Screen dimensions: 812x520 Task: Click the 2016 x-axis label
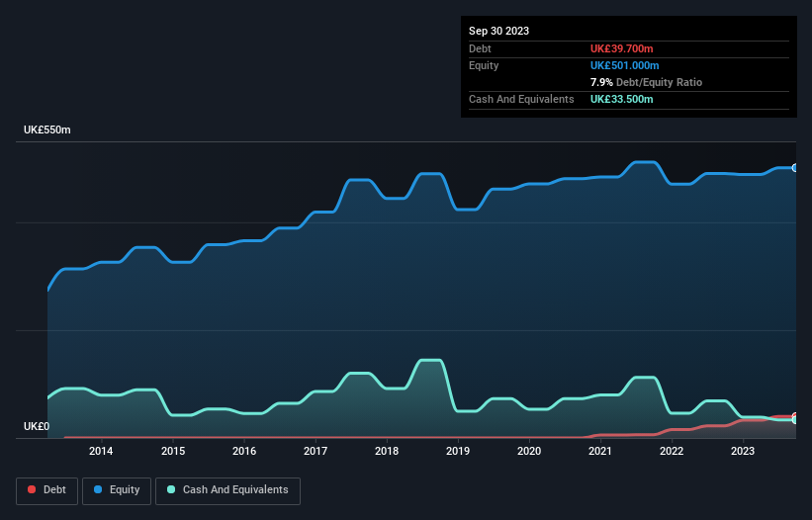244,452
